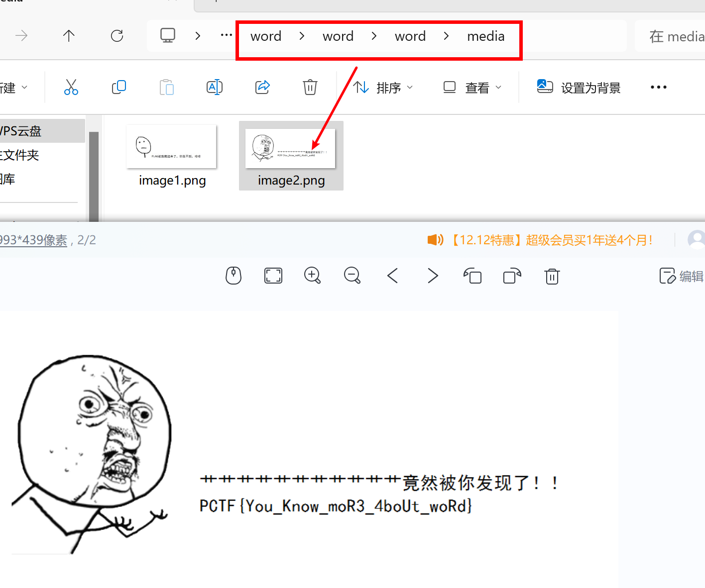
Task: Toggle full screen view icon
Action: point(273,275)
